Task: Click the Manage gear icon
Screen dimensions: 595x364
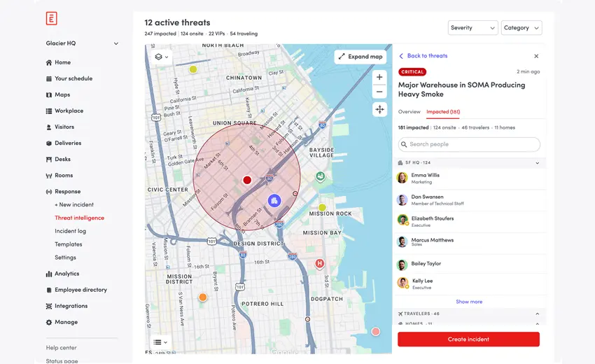Action: (48, 322)
